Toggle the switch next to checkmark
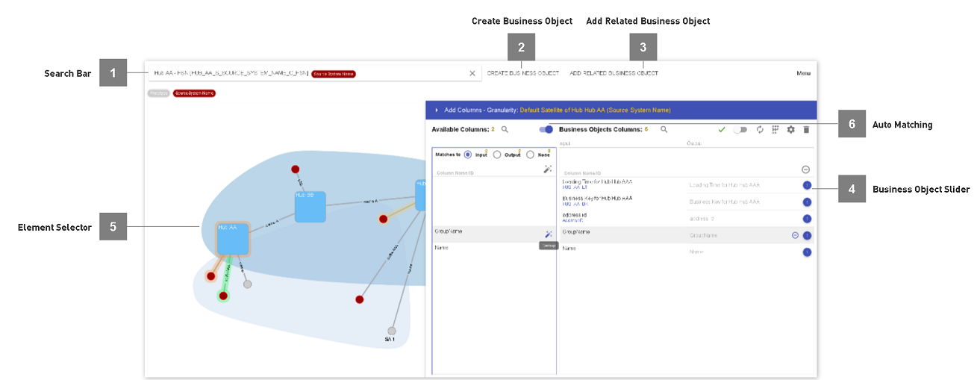This screenshot has width=980, height=380. coord(740,129)
